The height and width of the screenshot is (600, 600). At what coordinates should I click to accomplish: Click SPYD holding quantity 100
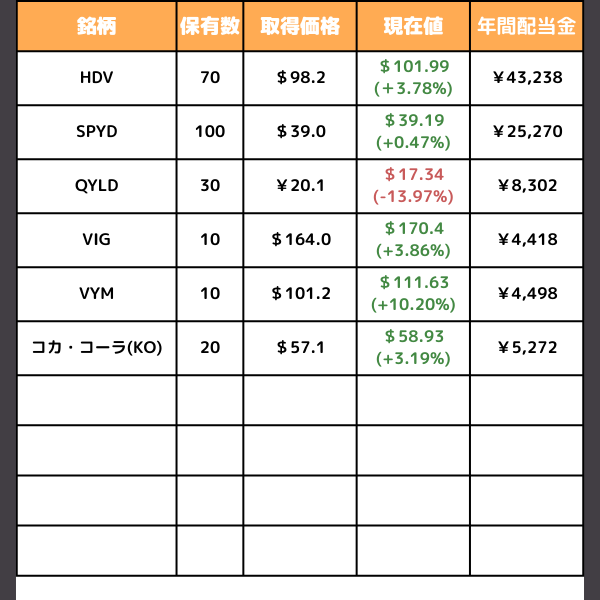pos(210,132)
